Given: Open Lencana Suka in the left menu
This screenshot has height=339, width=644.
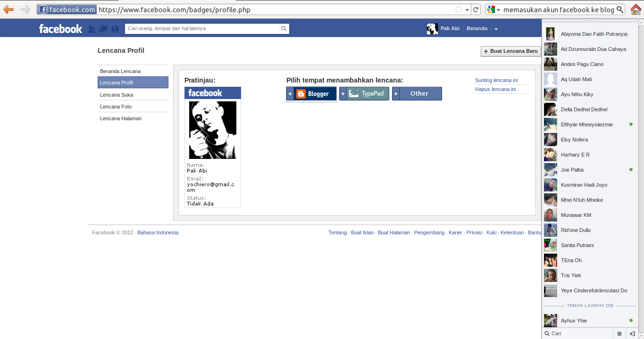Looking at the screenshot, I should pos(133,95).
